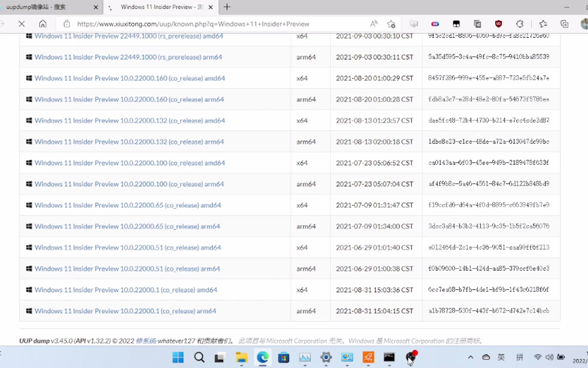Show hidden system tray icons
Viewport: 588px width, 368px height.
tap(471, 357)
